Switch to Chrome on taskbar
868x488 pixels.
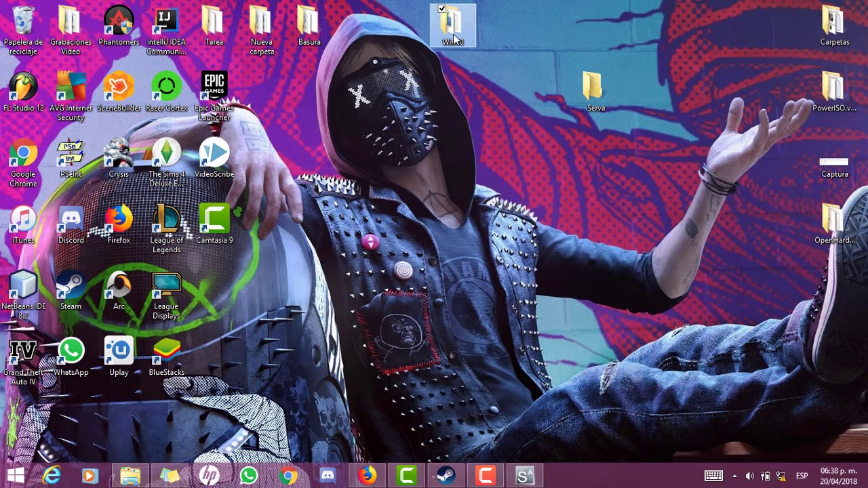(x=288, y=476)
